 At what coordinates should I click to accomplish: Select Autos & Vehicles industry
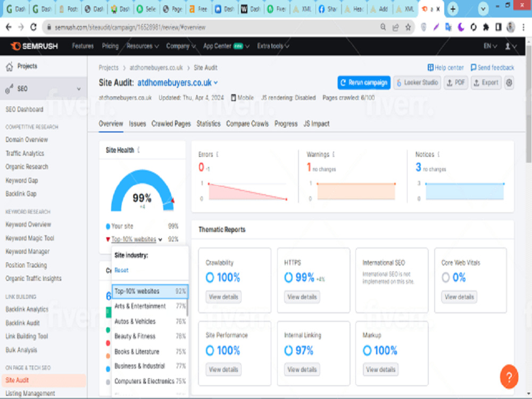click(149, 321)
